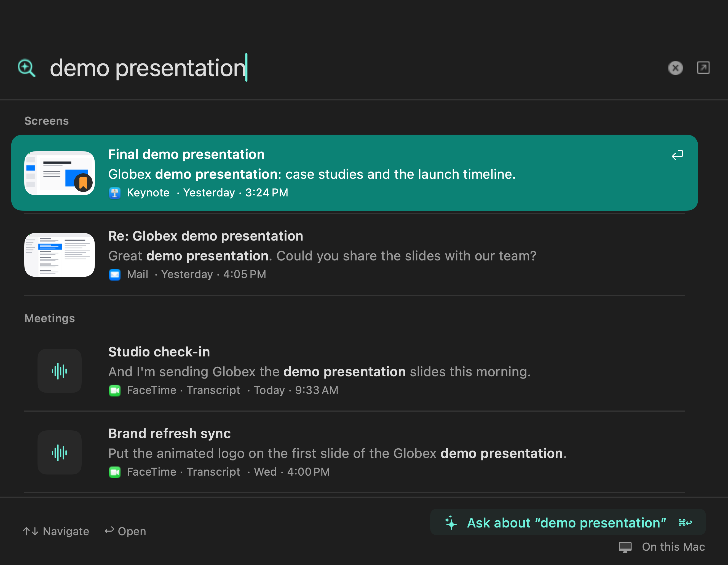Click the Studio check-in waveform icon
This screenshot has height=565, width=728.
click(x=60, y=371)
